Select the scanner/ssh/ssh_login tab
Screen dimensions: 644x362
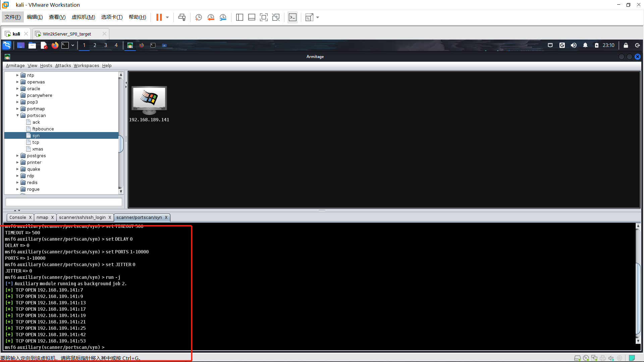click(82, 217)
